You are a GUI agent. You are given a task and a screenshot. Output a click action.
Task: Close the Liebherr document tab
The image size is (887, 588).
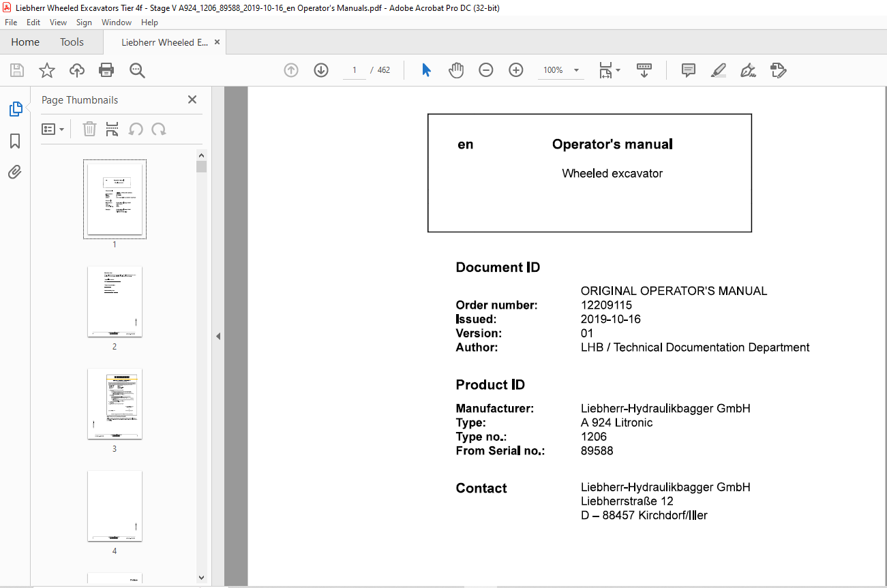(217, 42)
